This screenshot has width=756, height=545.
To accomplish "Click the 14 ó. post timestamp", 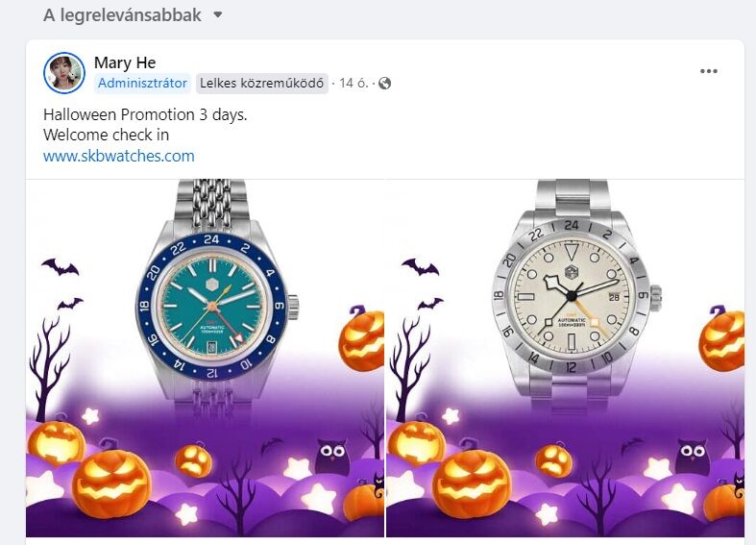I will coord(354,83).
